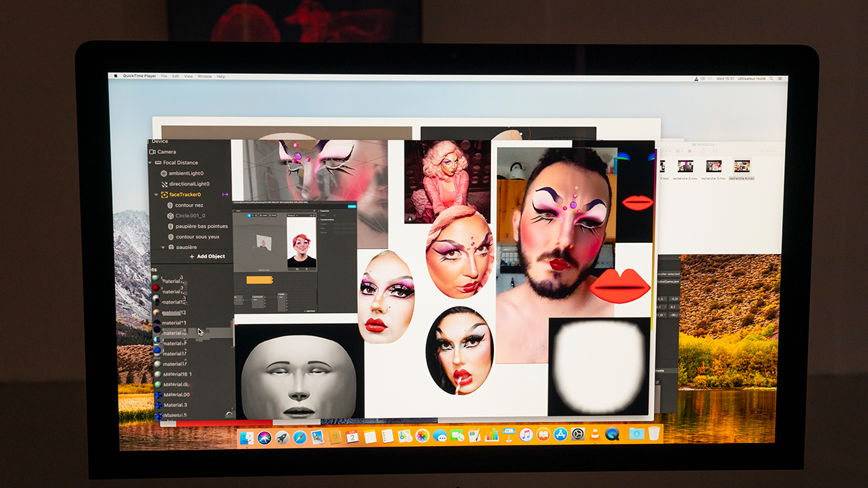Click the Trash icon in dock
Viewport: 868px width, 488px height.
(653, 434)
